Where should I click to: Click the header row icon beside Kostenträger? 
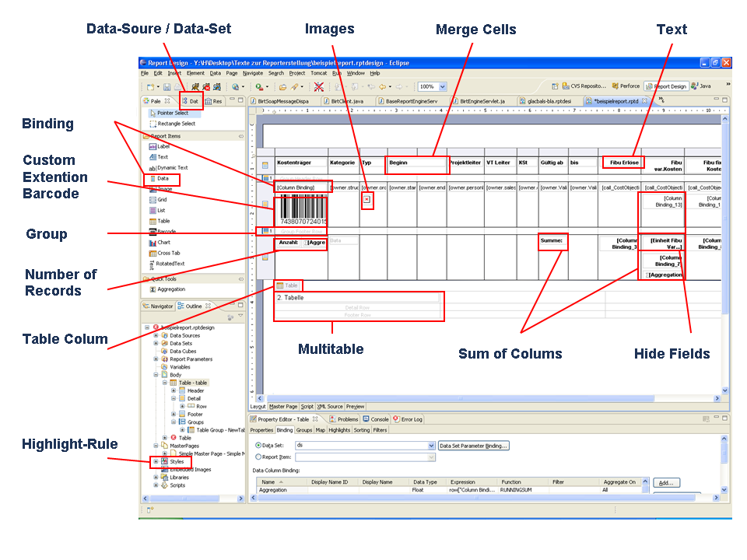click(265, 165)
